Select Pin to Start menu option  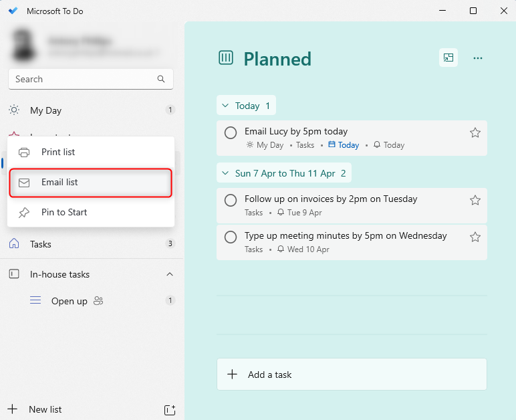tap(64, 212)
